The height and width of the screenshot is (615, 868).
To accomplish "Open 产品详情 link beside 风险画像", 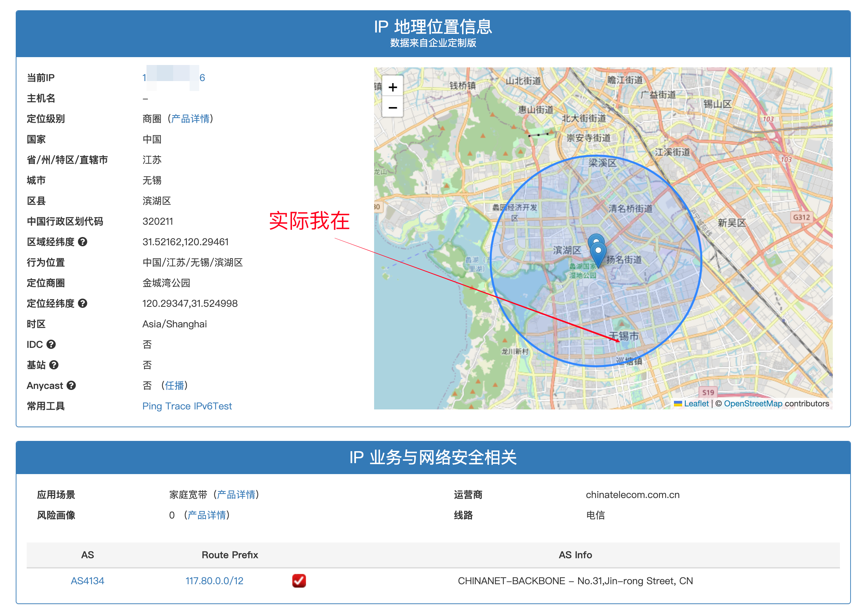I will pos(206,515).
